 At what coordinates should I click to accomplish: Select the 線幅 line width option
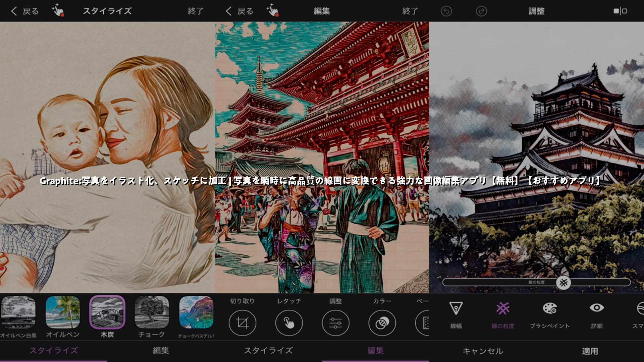coord(456,315)
